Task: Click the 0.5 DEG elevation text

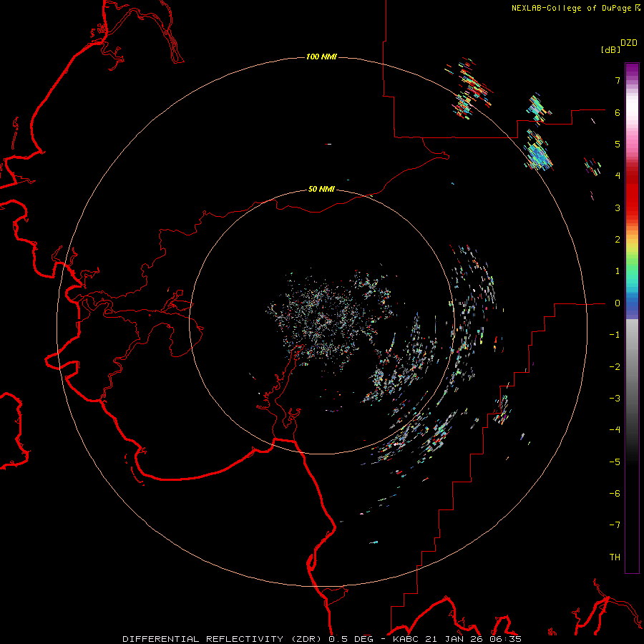Action: coord(351,639)
